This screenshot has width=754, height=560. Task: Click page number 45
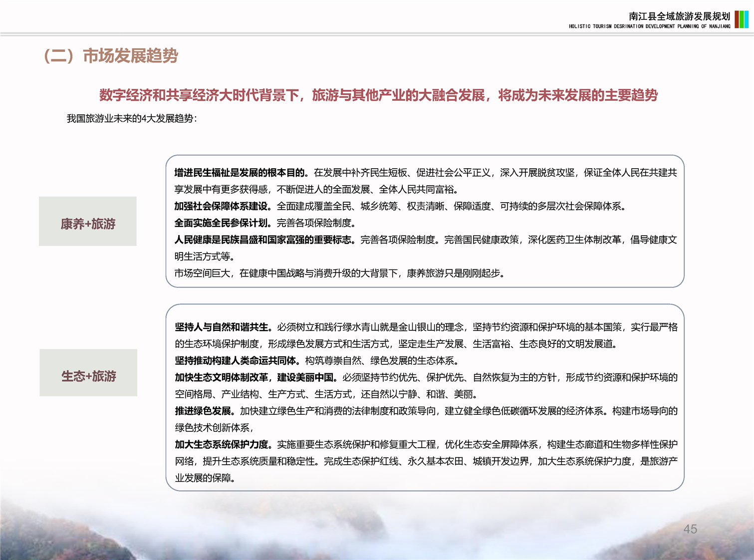[690, 529]
